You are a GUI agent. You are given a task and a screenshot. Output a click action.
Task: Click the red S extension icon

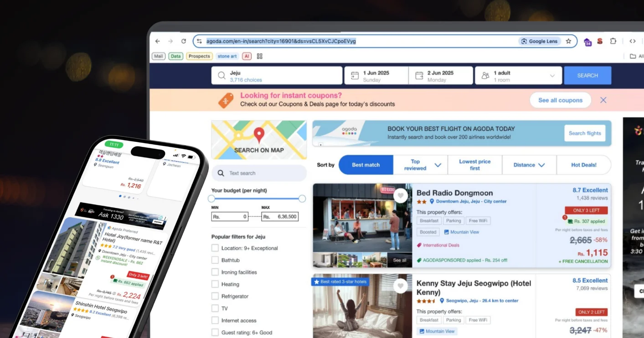[600, 41]
